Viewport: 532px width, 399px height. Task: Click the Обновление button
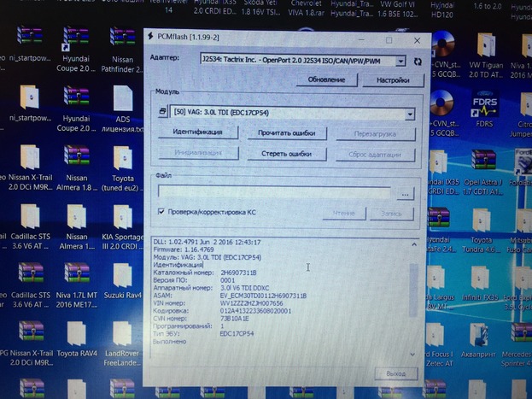click(x=325, y=80)
